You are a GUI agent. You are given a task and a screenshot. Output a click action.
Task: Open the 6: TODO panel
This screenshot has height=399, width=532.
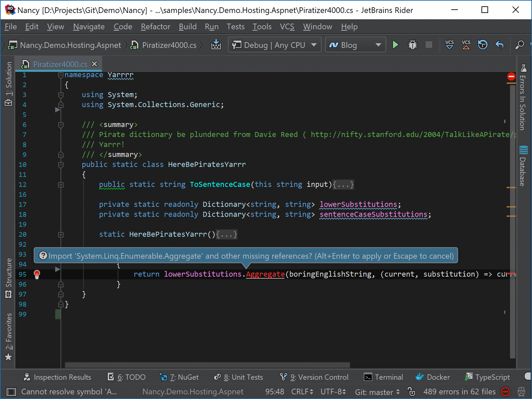point(127,377)
